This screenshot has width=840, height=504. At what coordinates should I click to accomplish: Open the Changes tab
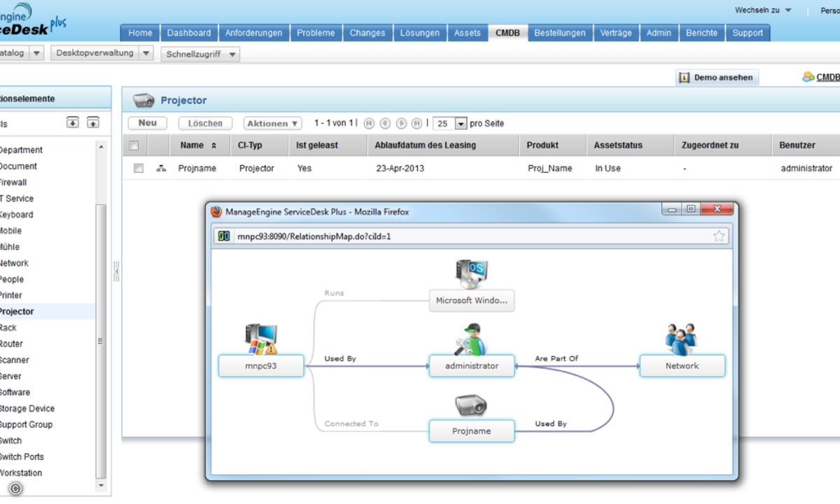[367, 33]
